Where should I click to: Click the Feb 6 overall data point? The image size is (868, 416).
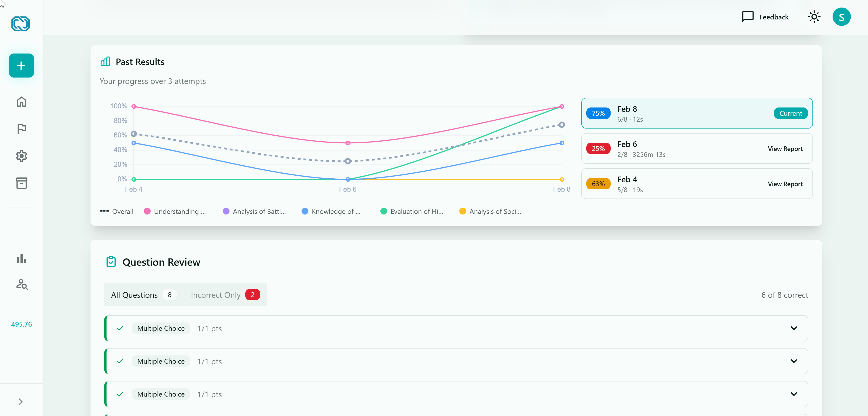click(x=348, y=161)
